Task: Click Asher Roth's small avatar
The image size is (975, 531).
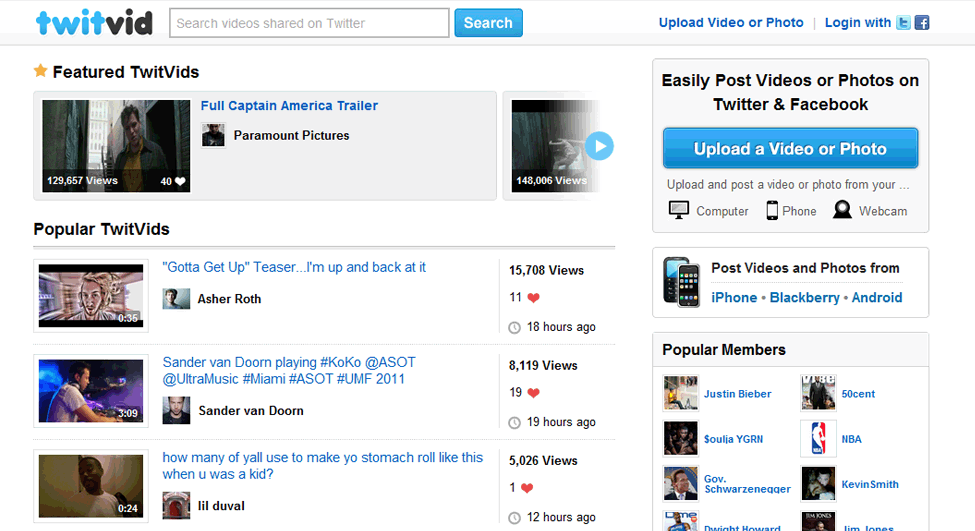Action: (x=176, y=298)
